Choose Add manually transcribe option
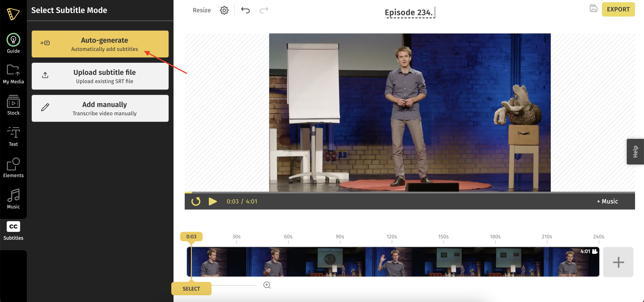This screenshot has width=644, height=302. pos(100,108)
